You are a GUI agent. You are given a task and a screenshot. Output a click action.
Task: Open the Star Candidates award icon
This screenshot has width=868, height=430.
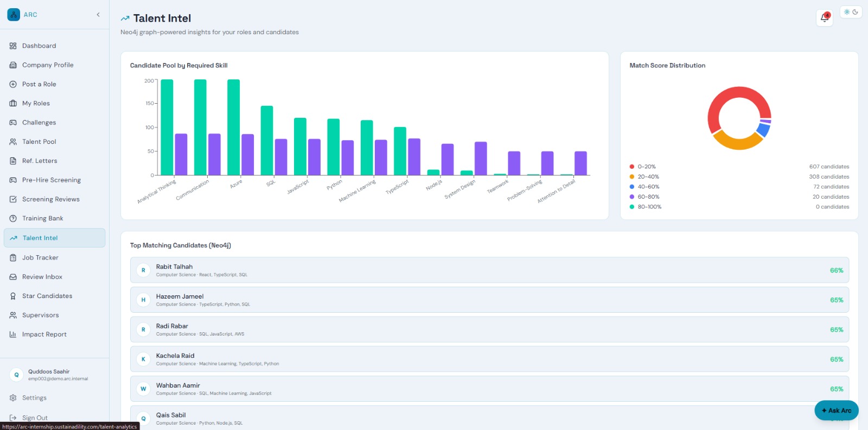[13, 296]
